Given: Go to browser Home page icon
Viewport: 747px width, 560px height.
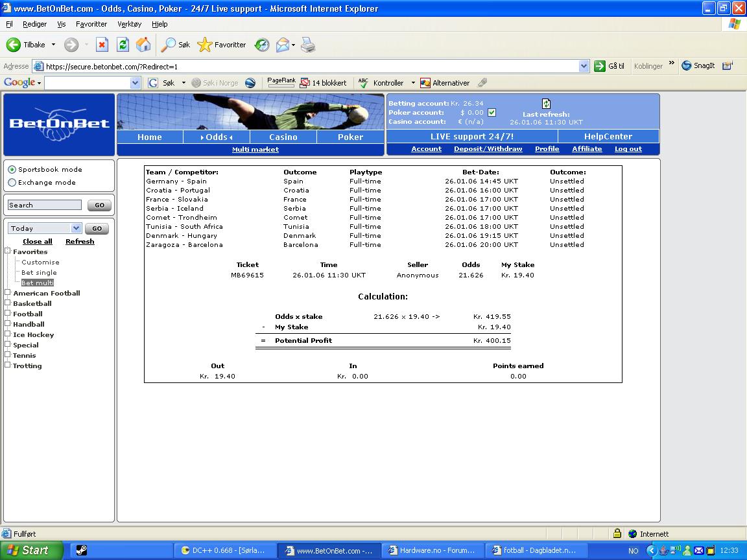Looking at the screenshot, I should pos(143,45).
